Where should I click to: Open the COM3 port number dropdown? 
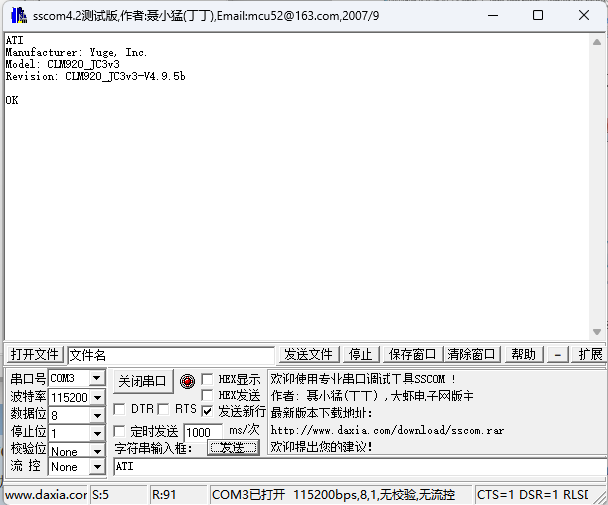pos(96,379)
